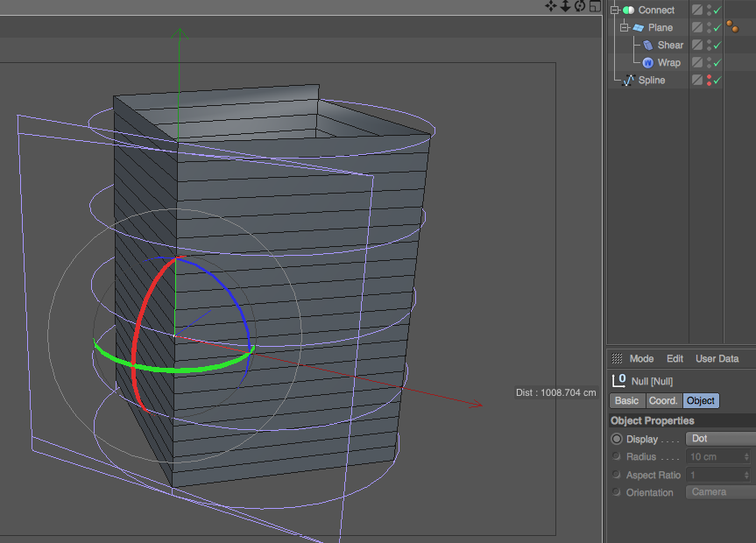The width and height of the screenshot is (756, 543).
Task: Toggle Shear visibility dots
Action: tap(709, 45)
